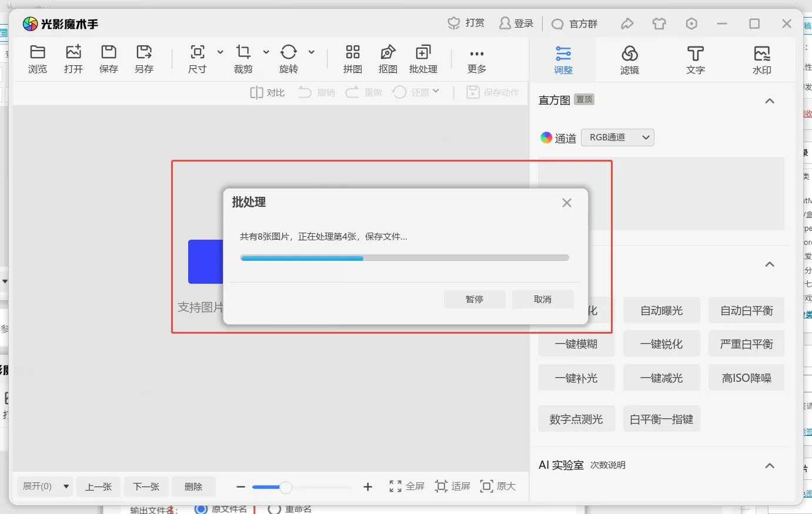The height and width of the screenshot is (514, 812).
Task: Click the 一键模糊 button
Action: [x=576, y=344]
